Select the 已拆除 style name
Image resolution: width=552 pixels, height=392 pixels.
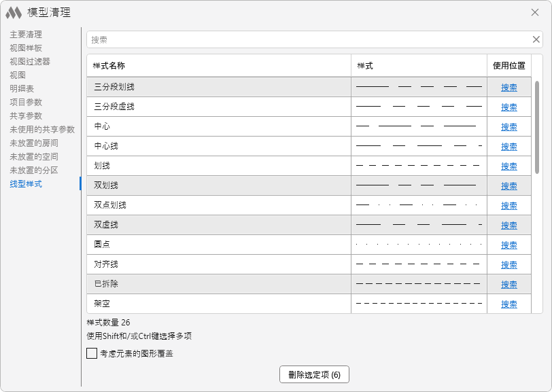pos(106,284)
